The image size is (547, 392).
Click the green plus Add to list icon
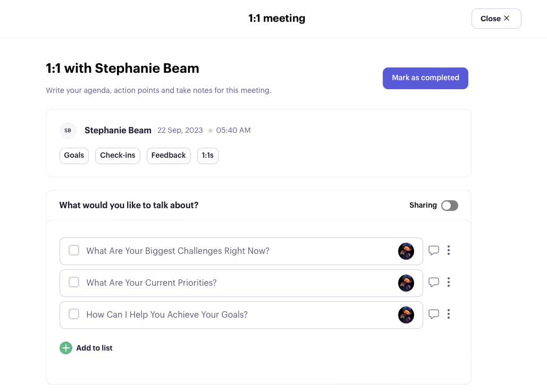coord(66,348)
